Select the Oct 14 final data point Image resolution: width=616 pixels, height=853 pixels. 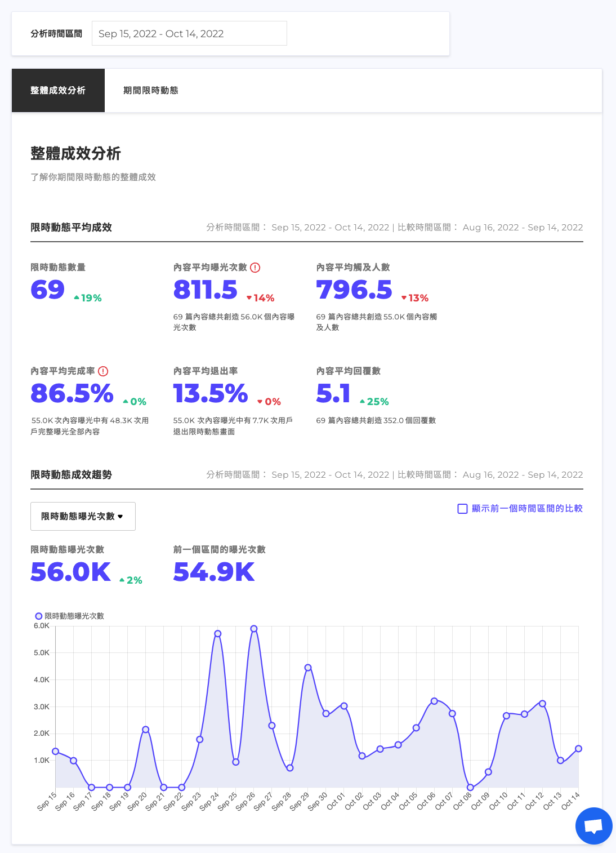[x=578, y=749]
